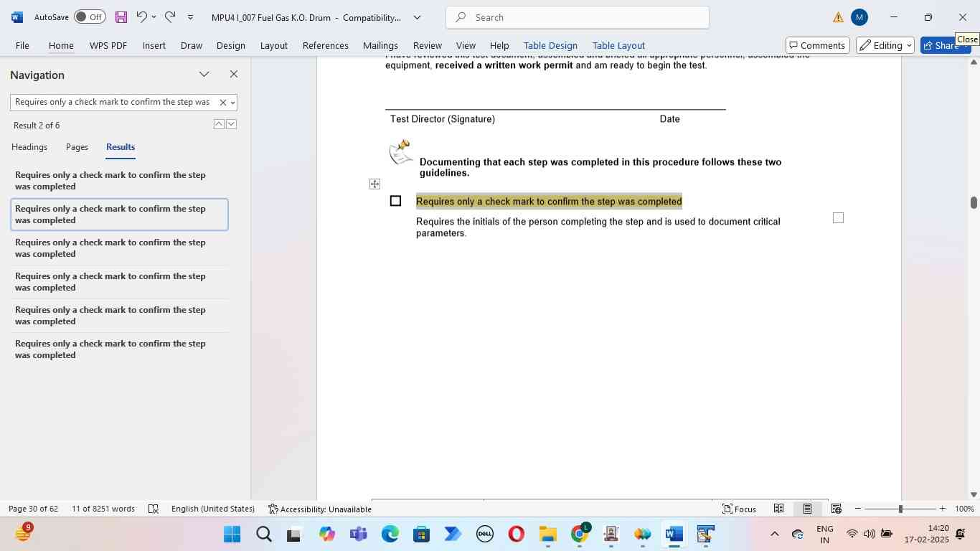
Task: Switch to Web Layout view icon
Action: tap(836, 509)
